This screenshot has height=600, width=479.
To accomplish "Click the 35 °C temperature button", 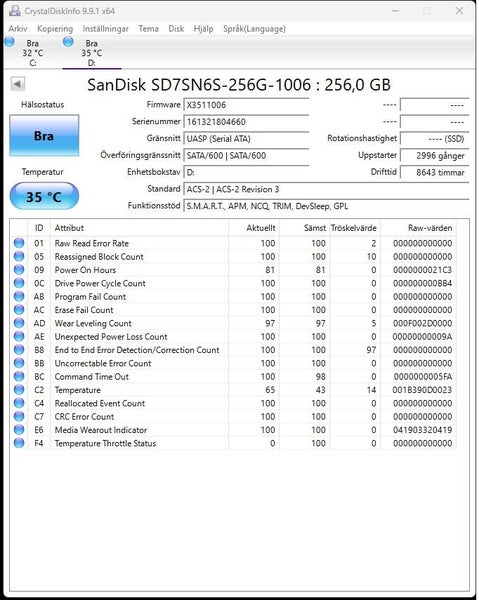I will [44, 196].
